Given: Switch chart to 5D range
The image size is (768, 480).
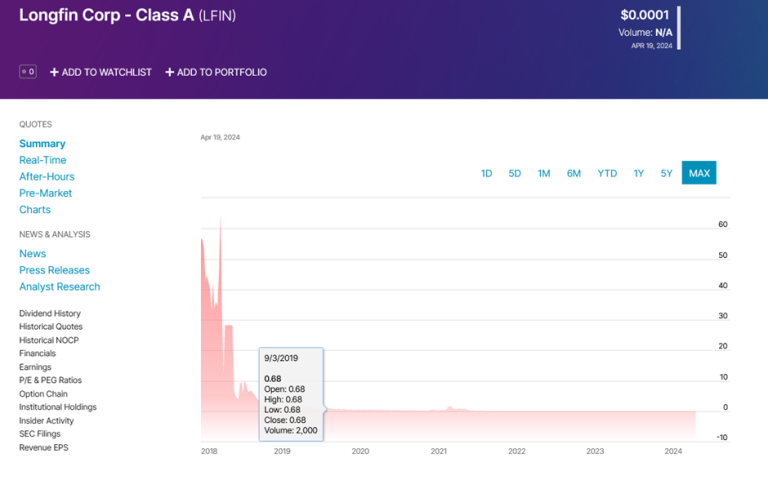Looking at the screenshot, I should [515, 173].
